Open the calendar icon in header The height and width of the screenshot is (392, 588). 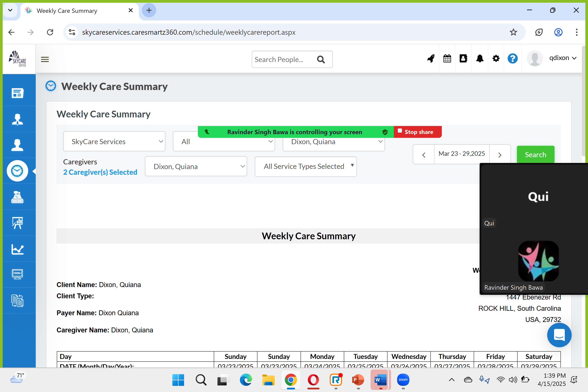click(447, 59)
